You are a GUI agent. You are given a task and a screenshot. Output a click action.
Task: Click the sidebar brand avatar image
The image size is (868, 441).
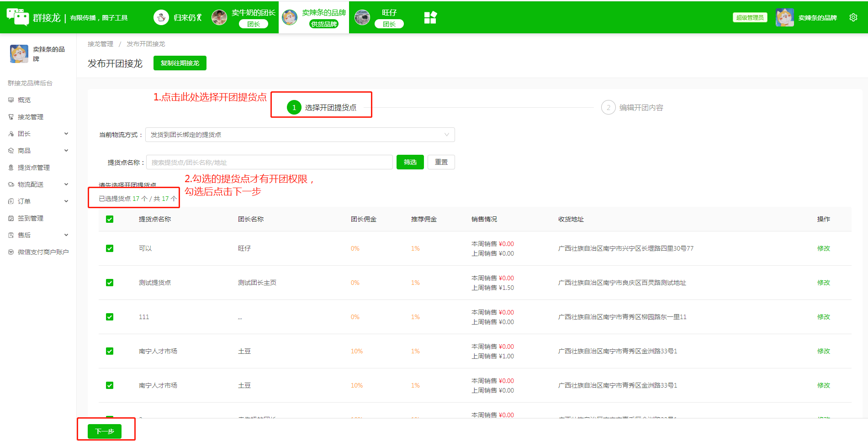tap(19, 54)
